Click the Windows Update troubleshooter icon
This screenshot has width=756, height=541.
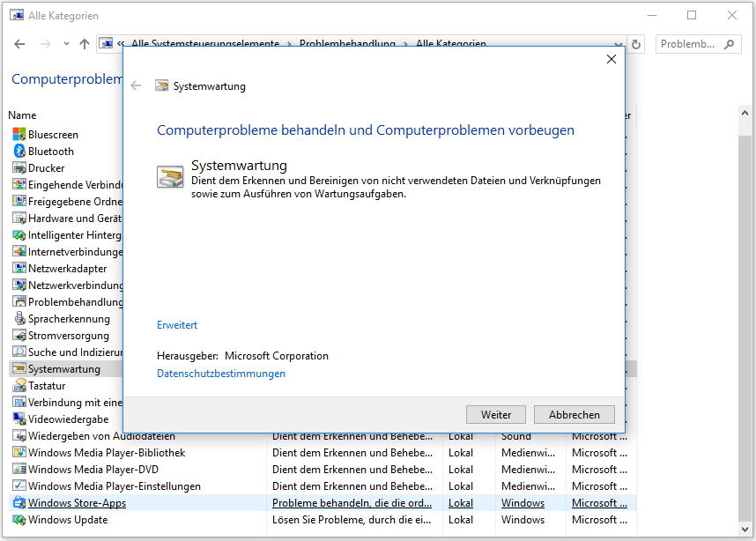point(19,519)
